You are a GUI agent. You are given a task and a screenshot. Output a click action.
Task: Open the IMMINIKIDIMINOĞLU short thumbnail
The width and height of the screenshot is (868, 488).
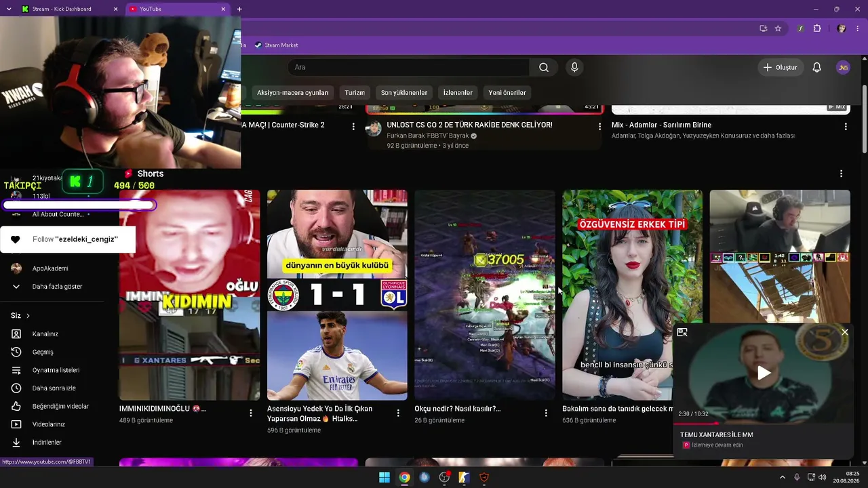tap(189, 295)
